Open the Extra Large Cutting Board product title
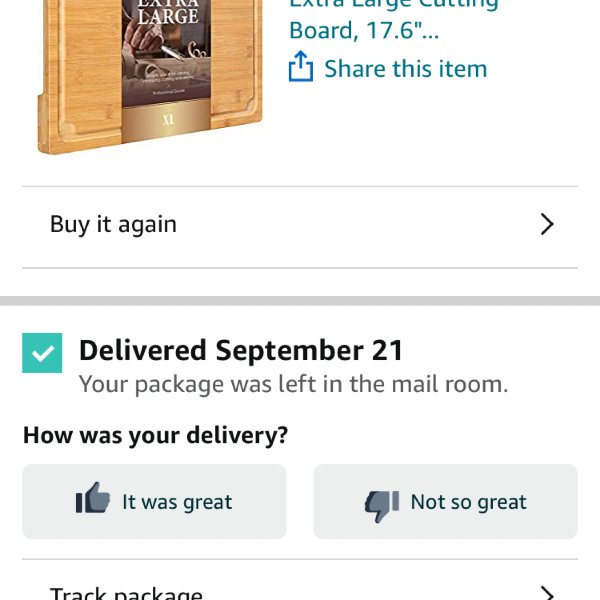600x600 pixels. [x=393, y=19]
